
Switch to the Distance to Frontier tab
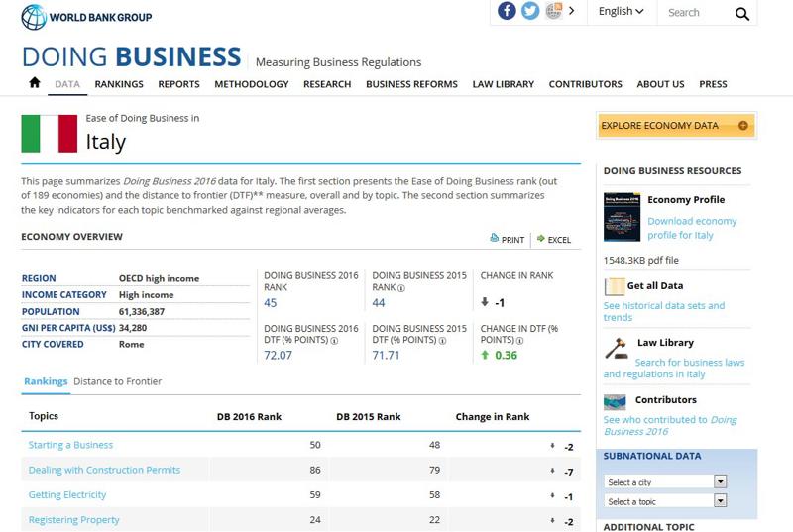click(117, 381)
